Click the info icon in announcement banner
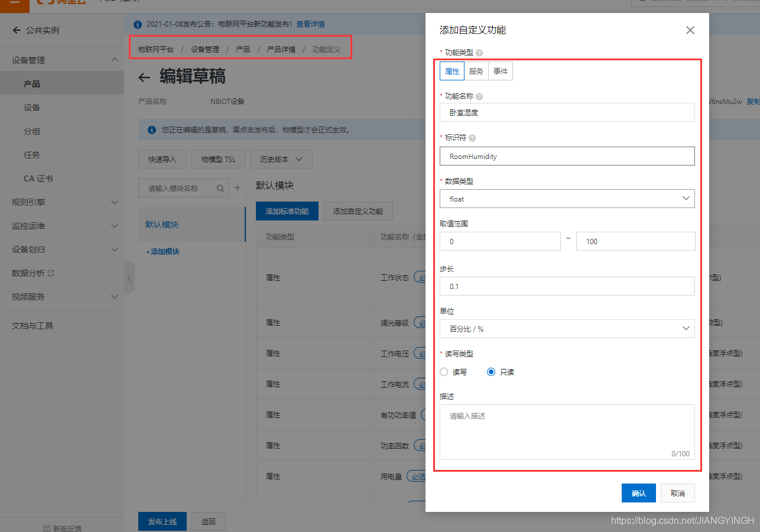The image size is (760, 532). click(138, 24)
